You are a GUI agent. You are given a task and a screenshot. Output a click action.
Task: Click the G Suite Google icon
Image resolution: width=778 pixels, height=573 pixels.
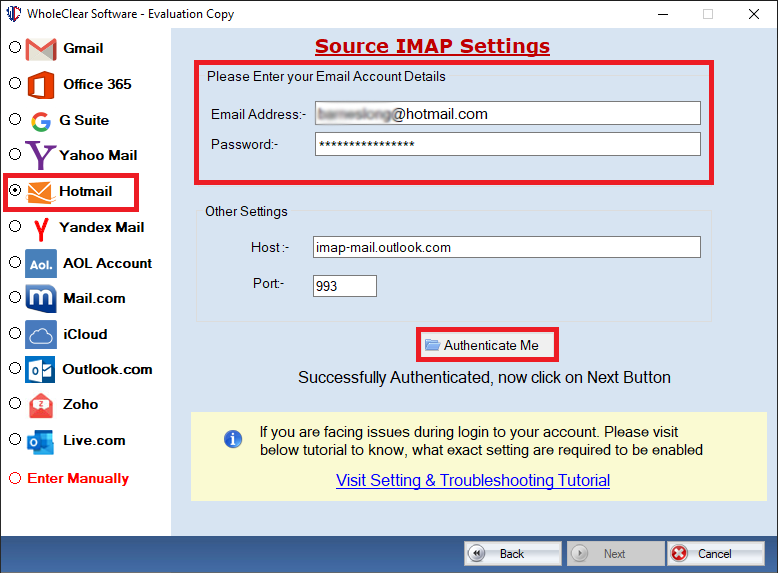(x=41, y=121)
